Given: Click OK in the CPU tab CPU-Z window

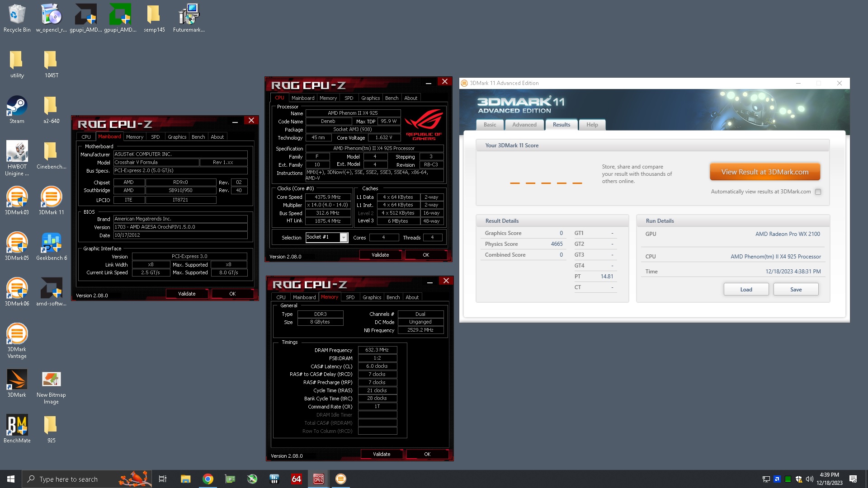Looking at the screenshot, I should (x=426, y=255).
